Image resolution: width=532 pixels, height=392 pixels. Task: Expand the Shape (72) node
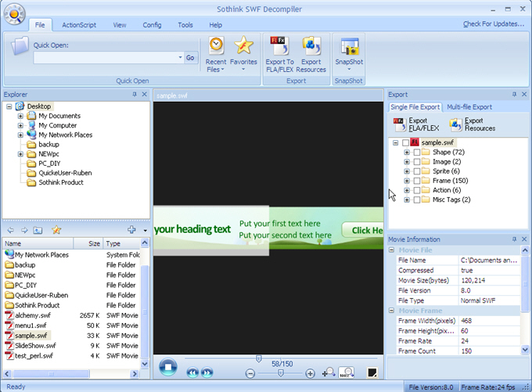click(x=407, y=153)
